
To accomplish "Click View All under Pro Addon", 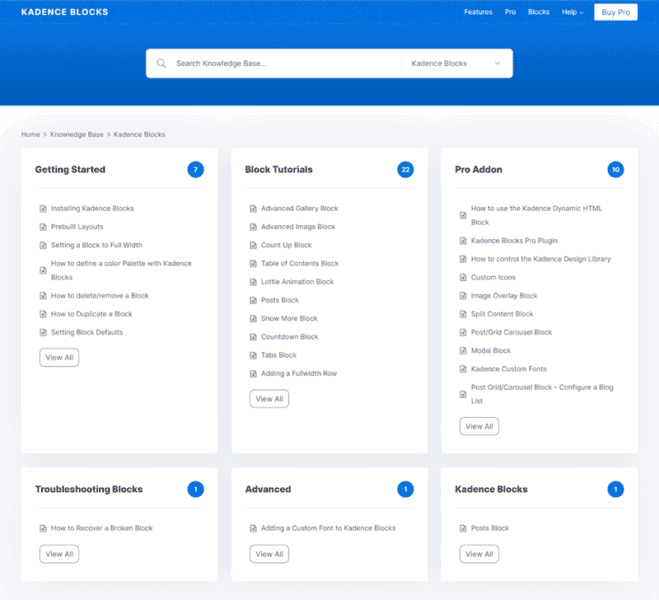I will point(479,426).
